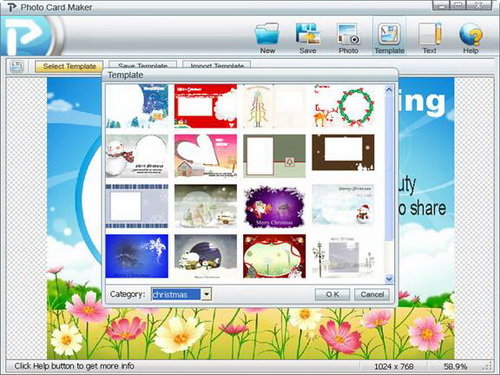Confirm with the OK button
The width and height of the screenshot is (500, 375).
point(332,294)
